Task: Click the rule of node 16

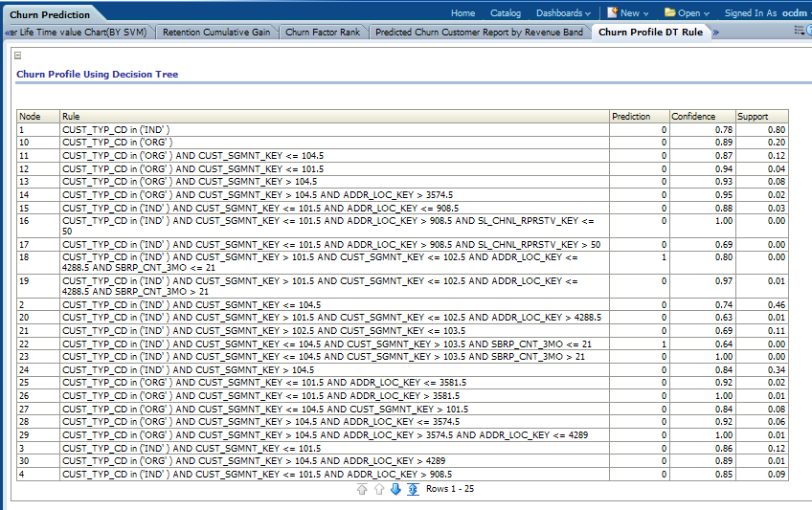Action: point(334,226)
